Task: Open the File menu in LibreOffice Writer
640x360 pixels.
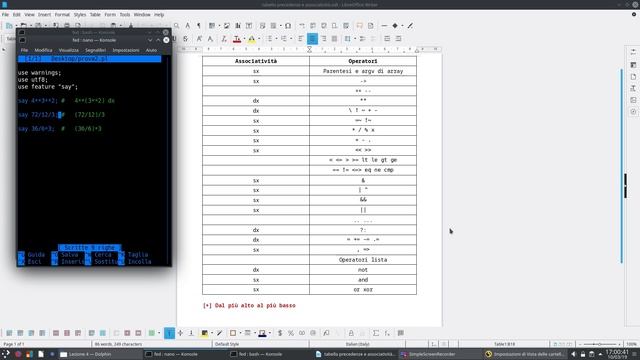Action: coord(5,15)
